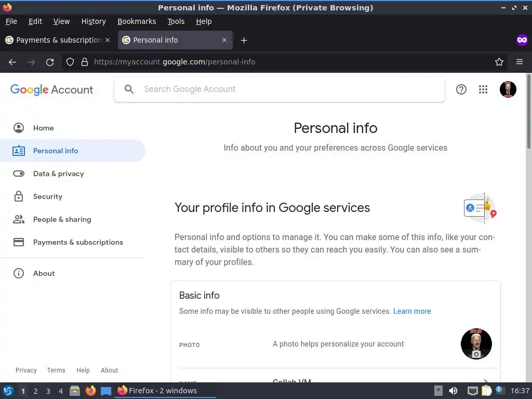Screen dimensions: 532x399
Task: Click the notification tray icon
Action: [499, 390]
